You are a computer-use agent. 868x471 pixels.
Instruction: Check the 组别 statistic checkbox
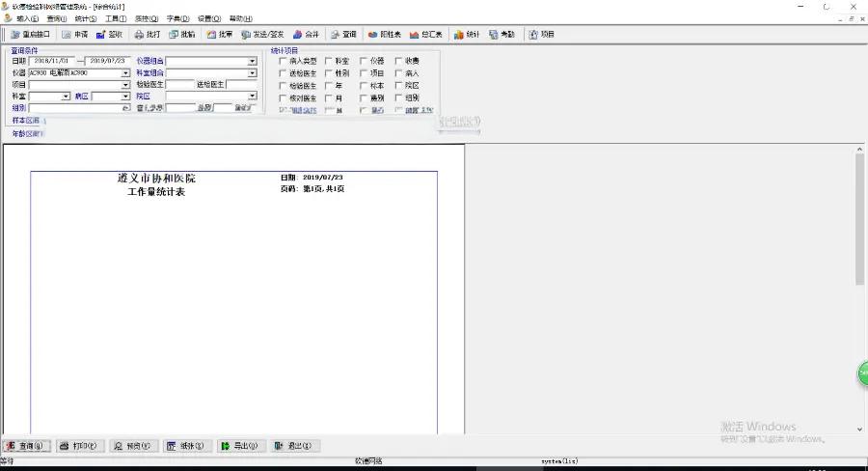tap(398, 98)
